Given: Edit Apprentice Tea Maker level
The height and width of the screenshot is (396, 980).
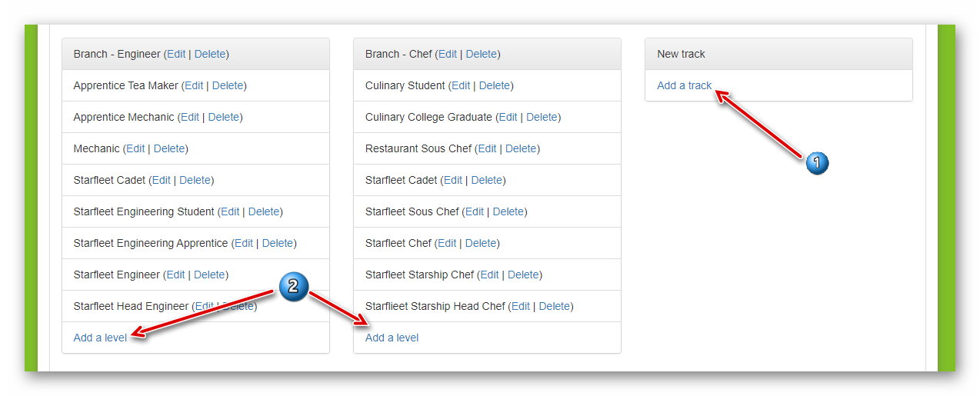Looking at the screenshot, I should coord(194,85).
